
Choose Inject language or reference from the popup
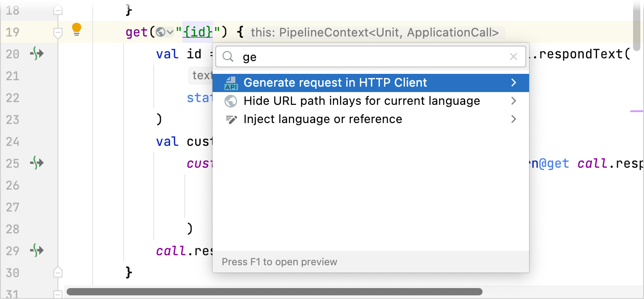click(323, 119)
